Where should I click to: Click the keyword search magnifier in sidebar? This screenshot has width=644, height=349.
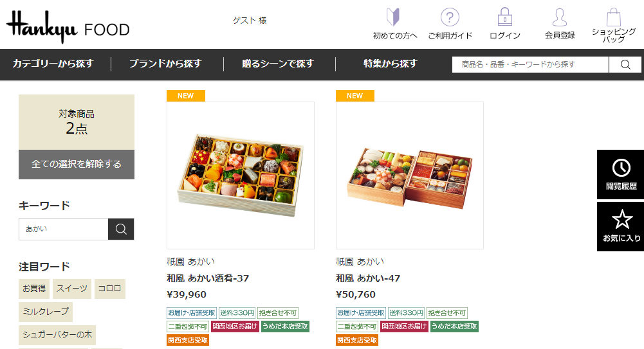121,229
